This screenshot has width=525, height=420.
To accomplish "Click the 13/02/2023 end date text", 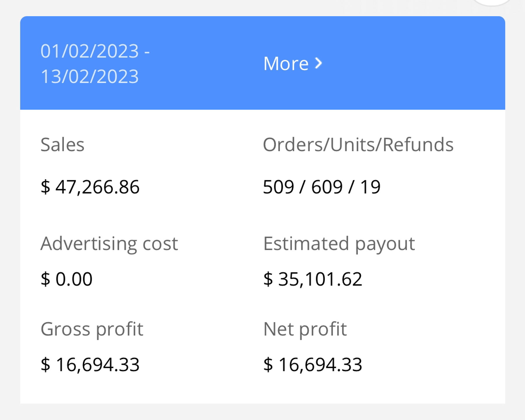I will click(x=90, y=76).
